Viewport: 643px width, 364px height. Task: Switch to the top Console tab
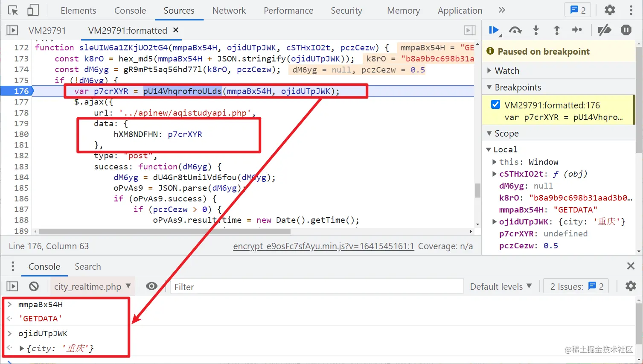point(130,10)
